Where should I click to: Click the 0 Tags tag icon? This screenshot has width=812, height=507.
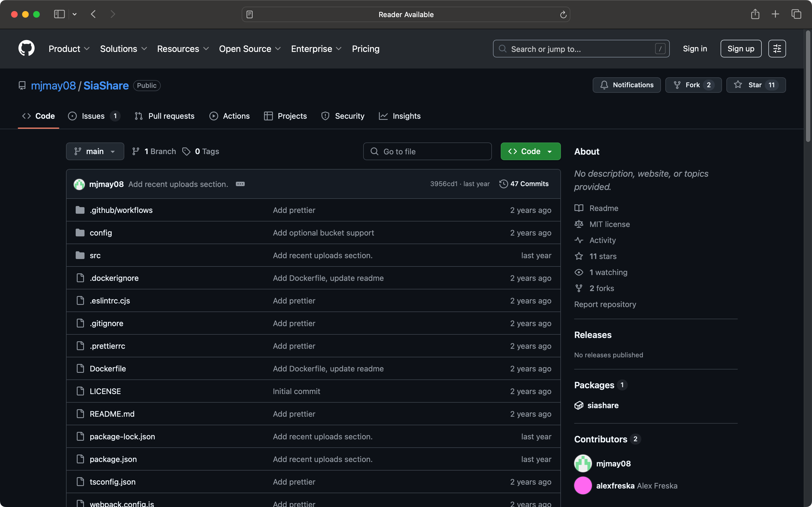tap(186, 152)
